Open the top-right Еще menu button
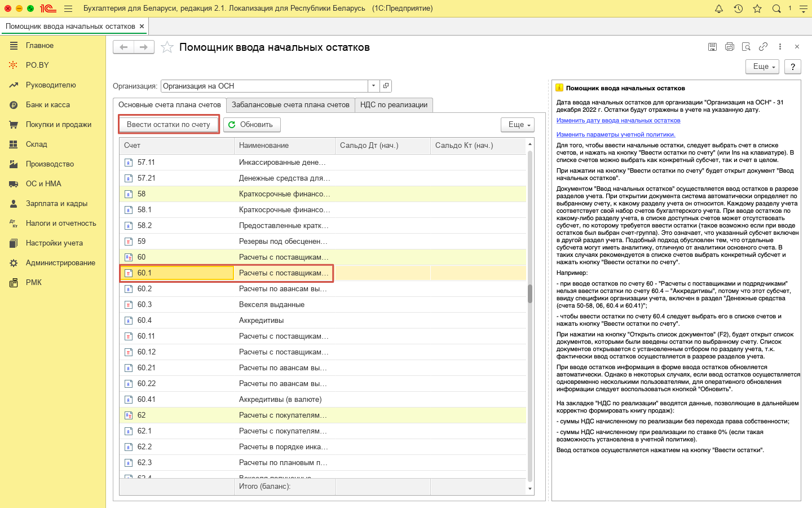Viewport: 812px width, 508px height. [762, 67]
